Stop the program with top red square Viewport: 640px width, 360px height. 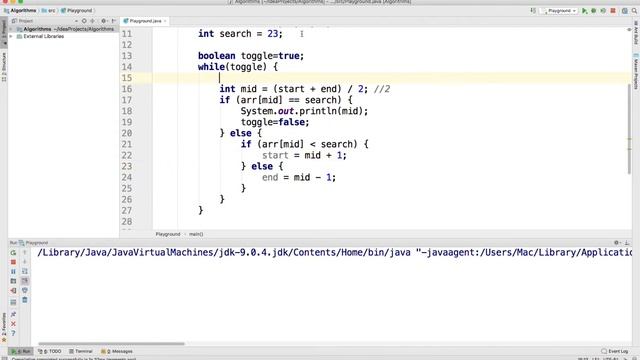(x=613, y=11)
